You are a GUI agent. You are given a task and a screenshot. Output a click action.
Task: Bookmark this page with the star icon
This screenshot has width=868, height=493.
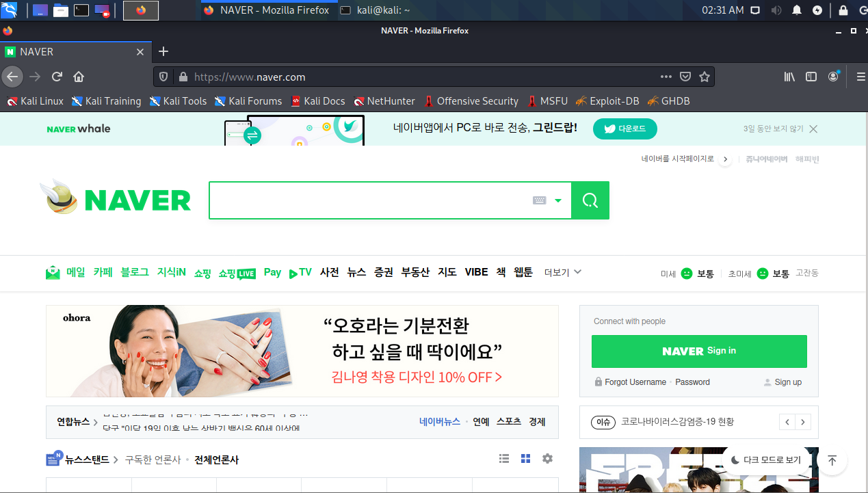(704, 77)
